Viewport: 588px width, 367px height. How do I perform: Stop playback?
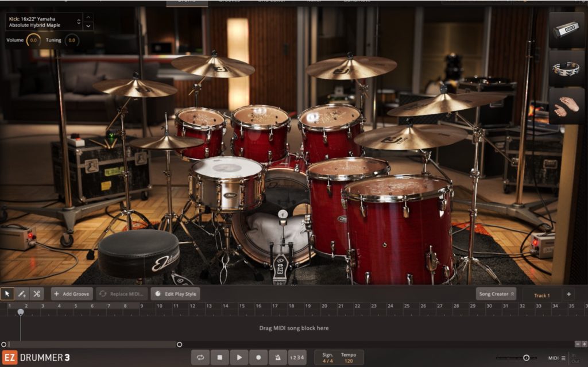220,358
